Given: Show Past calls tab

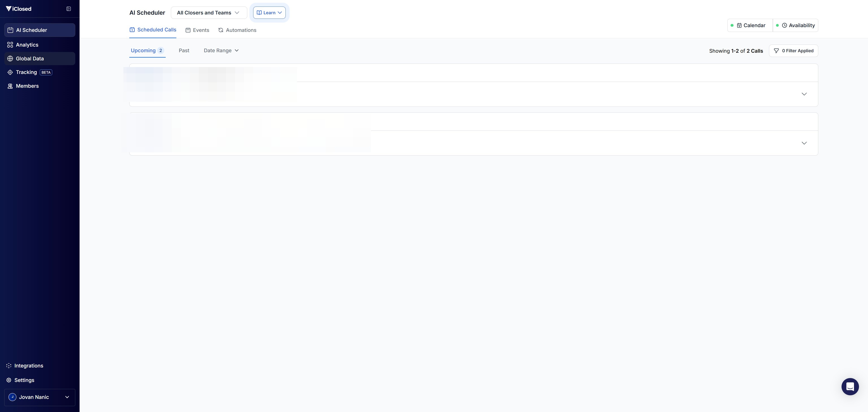Looking at the screenshot, I should coord(184,51).
